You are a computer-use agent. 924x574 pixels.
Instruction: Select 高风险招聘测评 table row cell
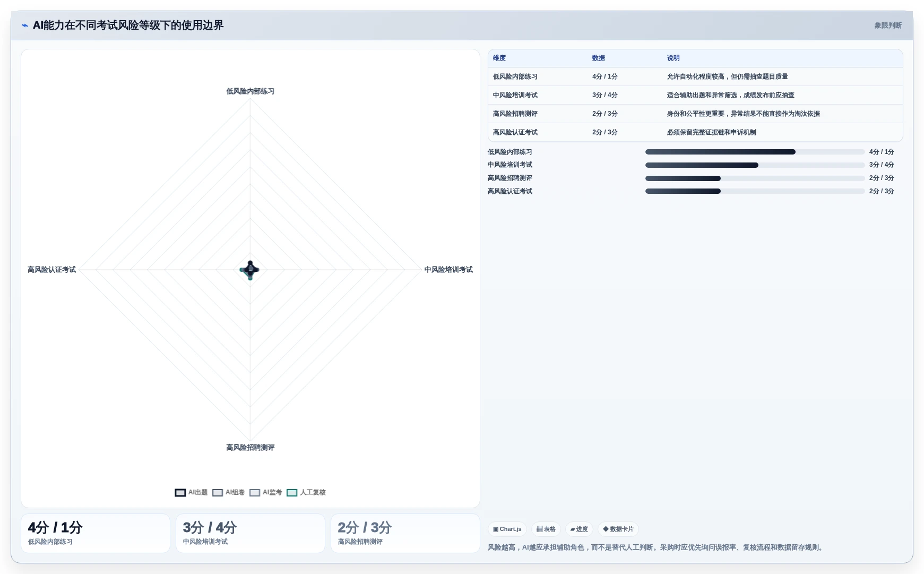[515, 114]
